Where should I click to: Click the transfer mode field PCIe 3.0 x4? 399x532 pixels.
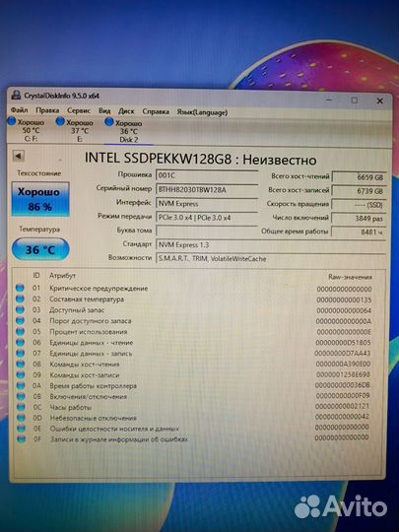[207, 218]
